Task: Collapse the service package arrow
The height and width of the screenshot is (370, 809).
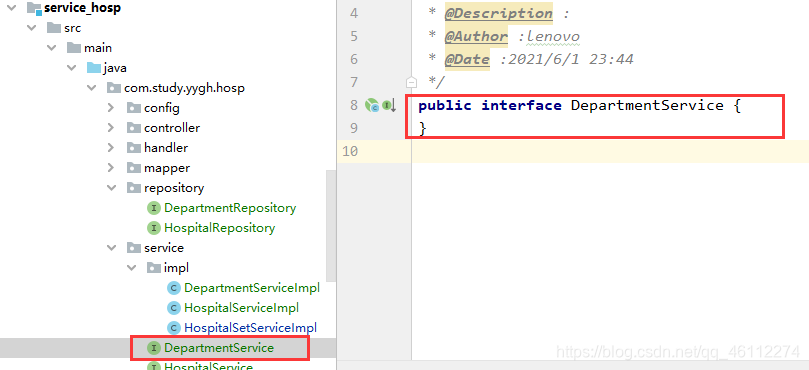Action: pos(111,248)
